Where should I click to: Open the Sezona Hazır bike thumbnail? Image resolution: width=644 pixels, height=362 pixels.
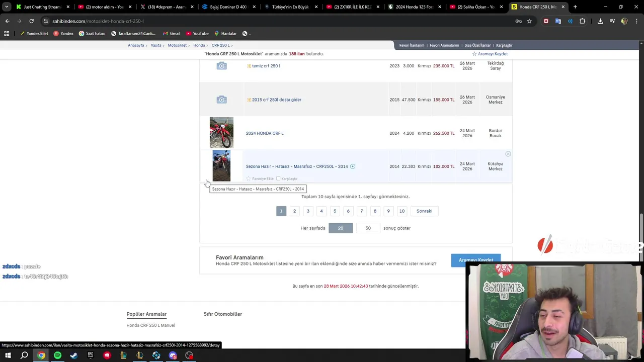point(221,166)
